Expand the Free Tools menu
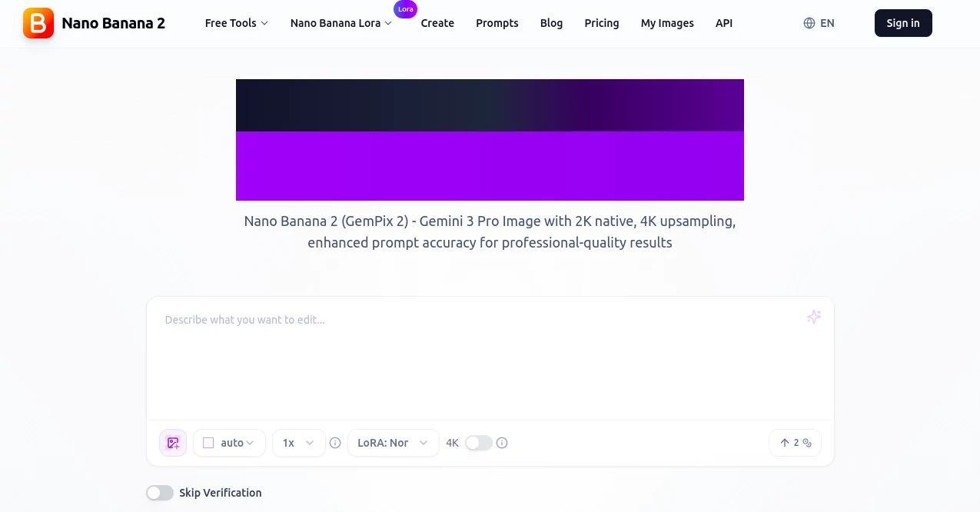Image resolution: width=980 pixels, height=512 pixels. pyautogui.click(x=236, y=23)
